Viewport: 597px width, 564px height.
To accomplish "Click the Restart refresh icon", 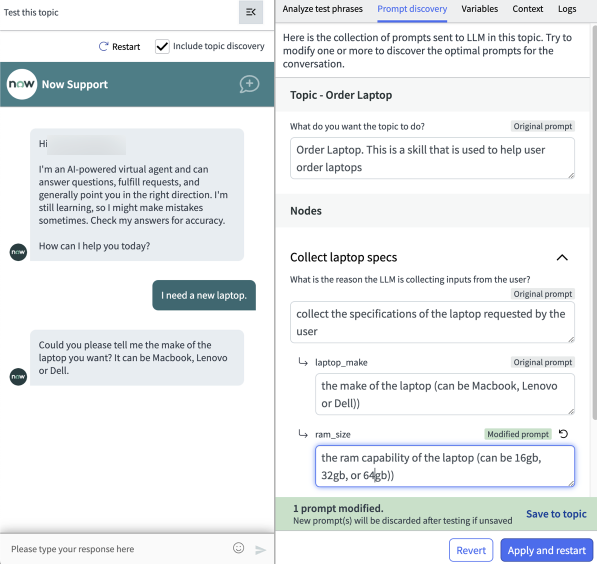I will tap(104, 46).
